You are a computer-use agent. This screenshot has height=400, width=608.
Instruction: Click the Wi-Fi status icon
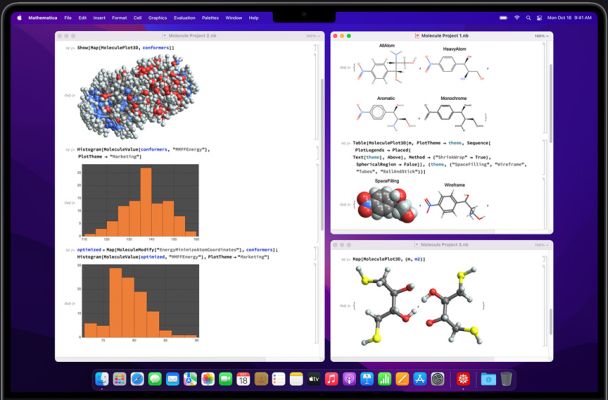pyautogui.click(x=517, y=17)
